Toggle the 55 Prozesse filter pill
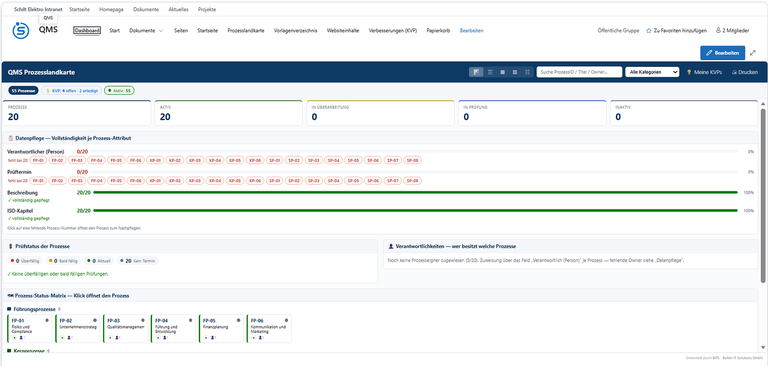Viewport: 768px width, 366px height. point(24,91)
